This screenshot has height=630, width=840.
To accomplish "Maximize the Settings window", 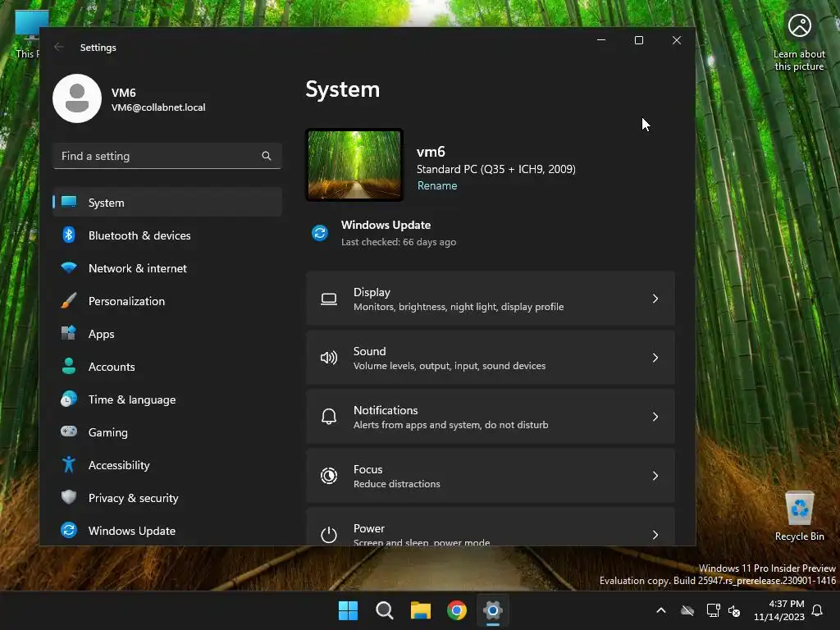I will pyautogui.click(x=638, y=40).
